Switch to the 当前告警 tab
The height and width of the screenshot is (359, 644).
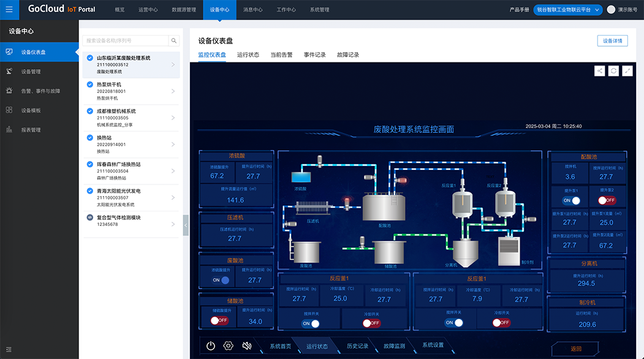pyautogui.click(x=281, y=55)
